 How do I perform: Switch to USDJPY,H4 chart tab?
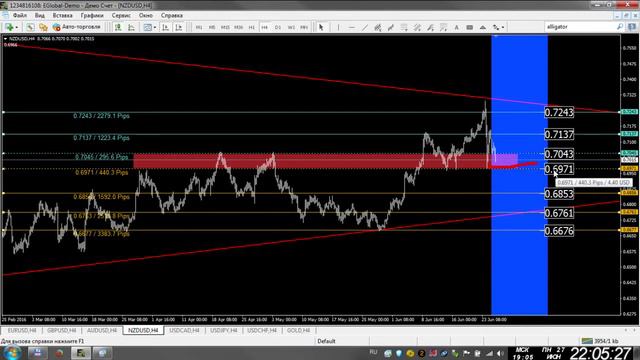224,330
